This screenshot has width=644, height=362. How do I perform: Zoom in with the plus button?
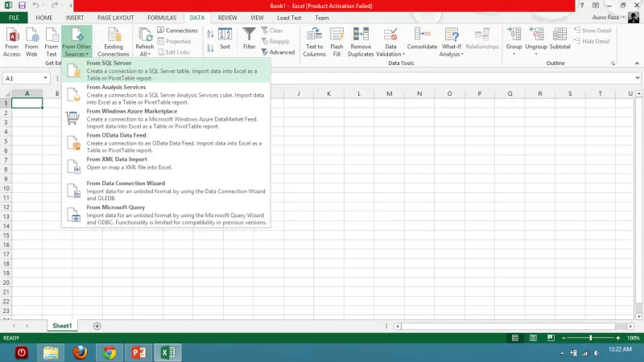click(617, 338)
